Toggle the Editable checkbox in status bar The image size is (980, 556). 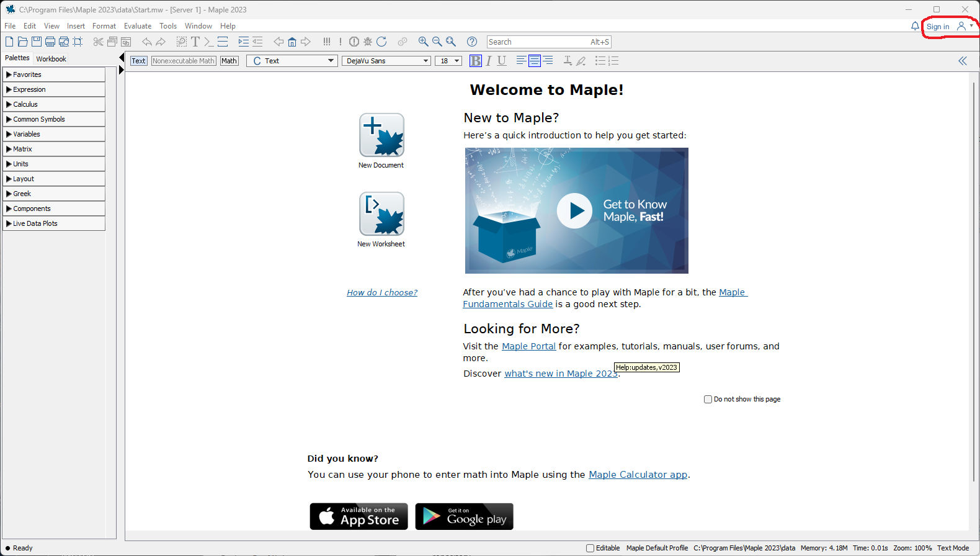point(590,548)
